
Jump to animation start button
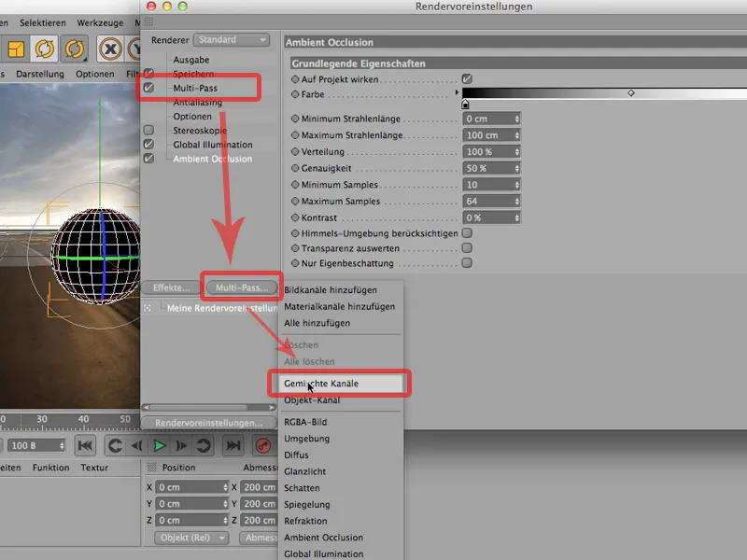(85, 446)
